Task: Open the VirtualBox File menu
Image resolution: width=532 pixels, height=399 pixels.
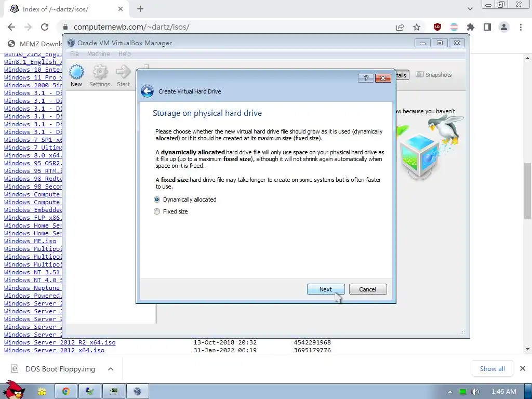Action: 74,54
